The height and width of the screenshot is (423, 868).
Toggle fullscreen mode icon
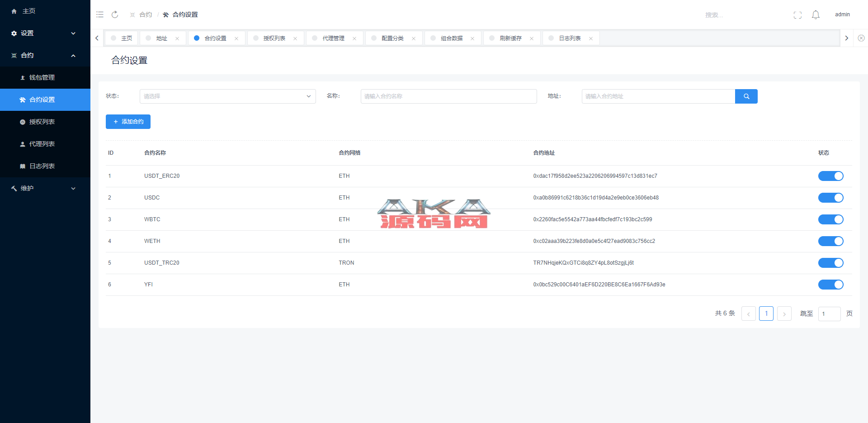click(797, 15)
